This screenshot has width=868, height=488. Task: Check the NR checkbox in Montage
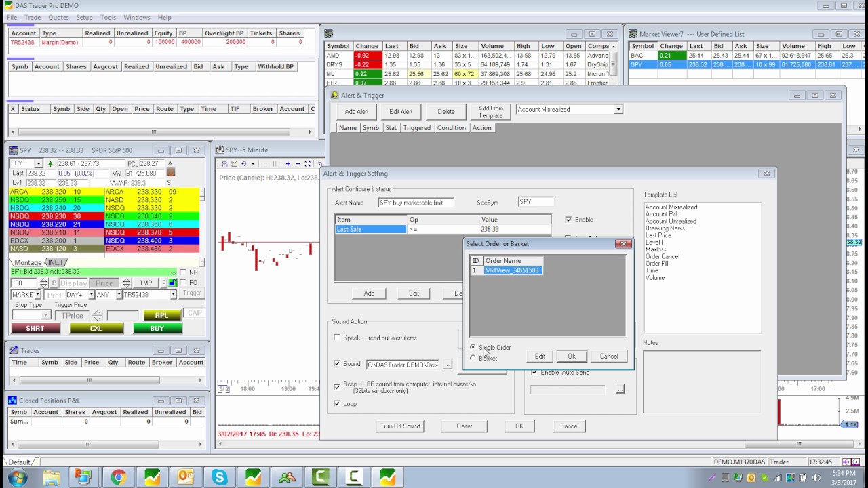183,272
